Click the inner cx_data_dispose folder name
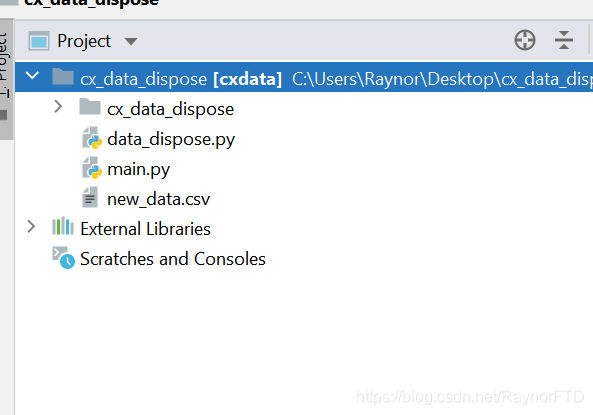 coord(170,109)
